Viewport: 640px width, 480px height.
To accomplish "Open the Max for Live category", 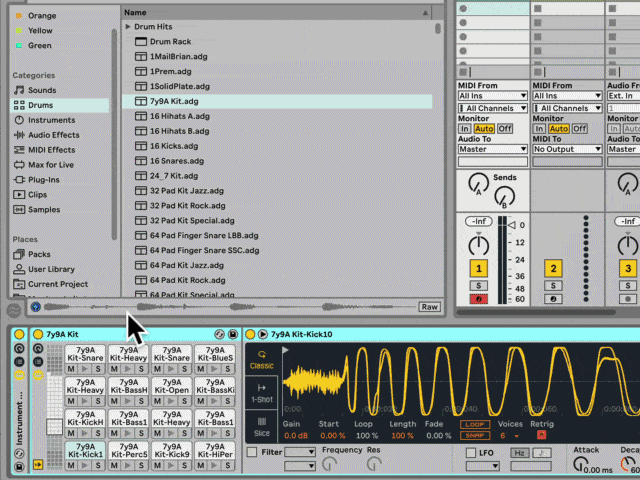I will [x=51, y=165].
